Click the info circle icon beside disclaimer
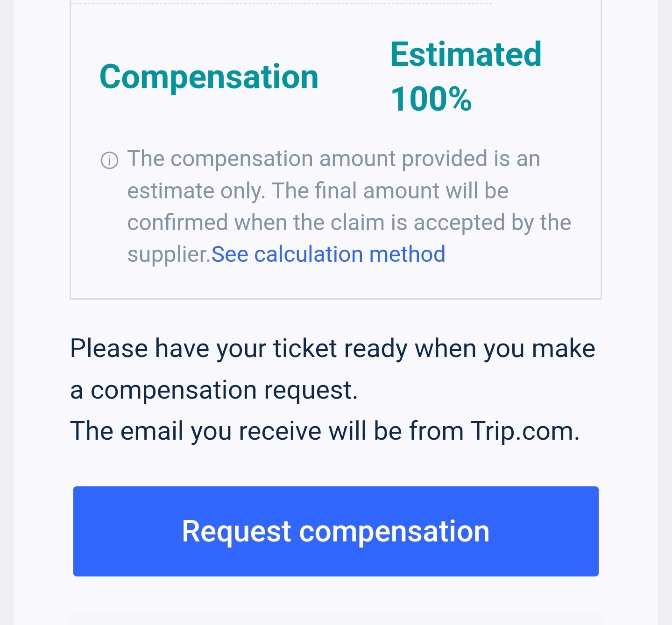The width and height of the screenshot is (672, 625). [109, 160]
